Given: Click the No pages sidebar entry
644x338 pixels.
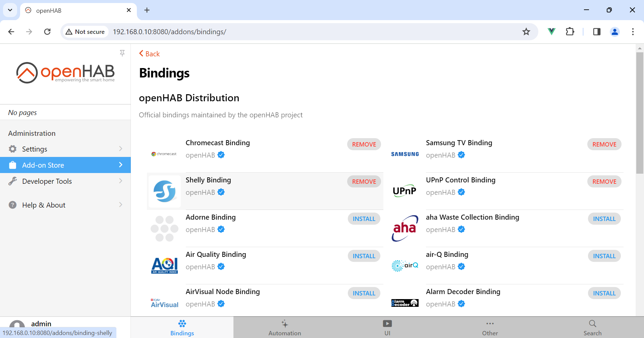Looking at the screenshot, I should (65, 112).
